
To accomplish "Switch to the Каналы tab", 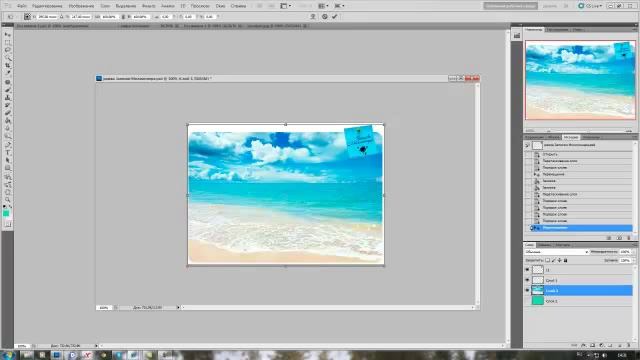I will pos(544,245).
